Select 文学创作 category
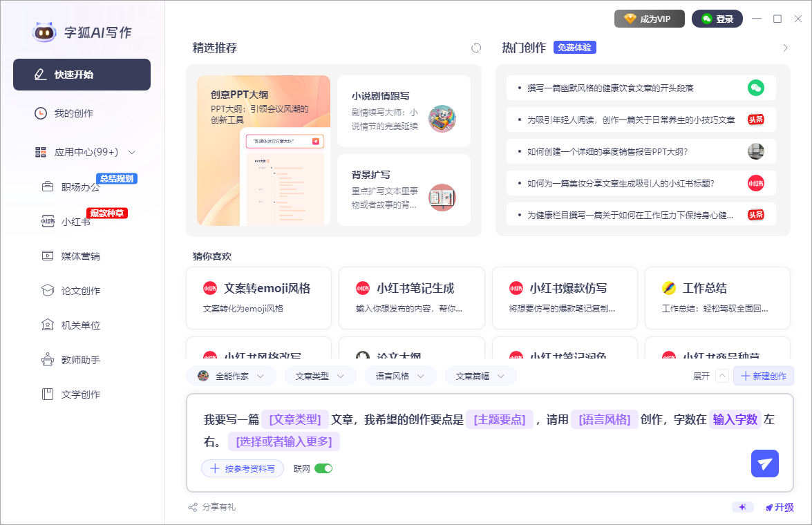This screenshot has width=812, height=525. click(80, 394)
